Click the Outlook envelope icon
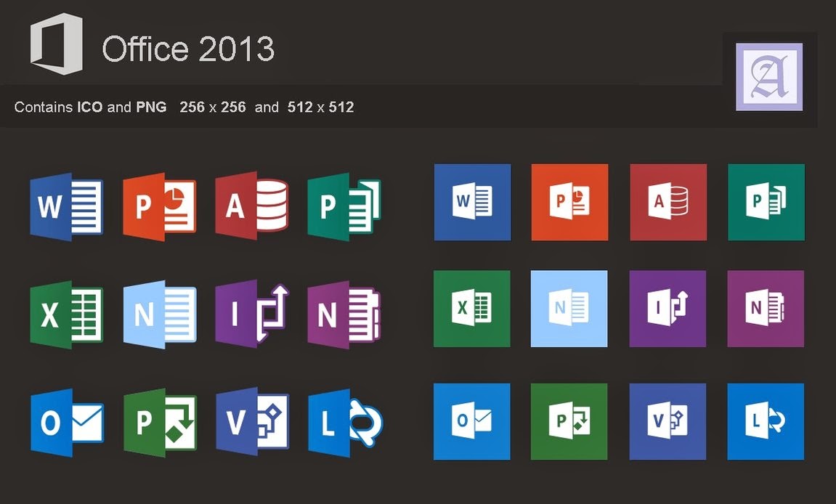Image resolution: width=836 pixels, height=504 pixels. pyautogui.click(x=66, y=422)
